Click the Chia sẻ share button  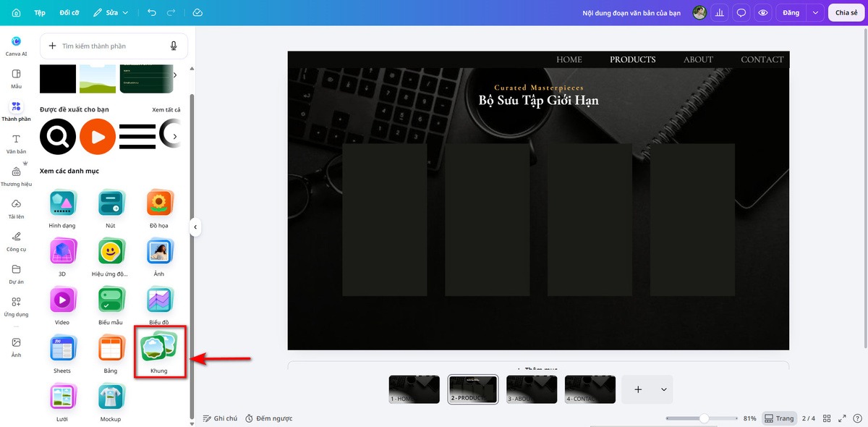coord(846,12)
